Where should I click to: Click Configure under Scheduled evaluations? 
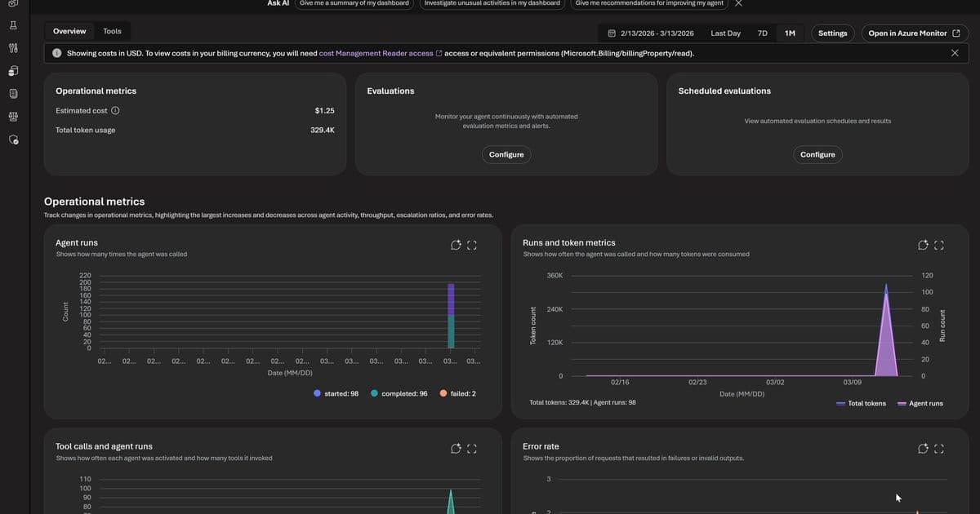pos(817,154)
